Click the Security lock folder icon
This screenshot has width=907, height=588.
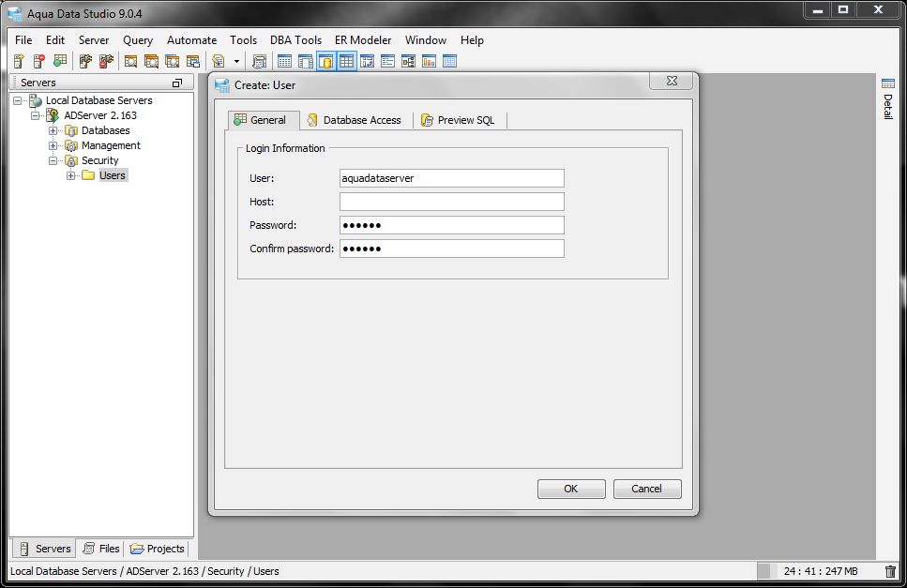(x=71, y=160)
